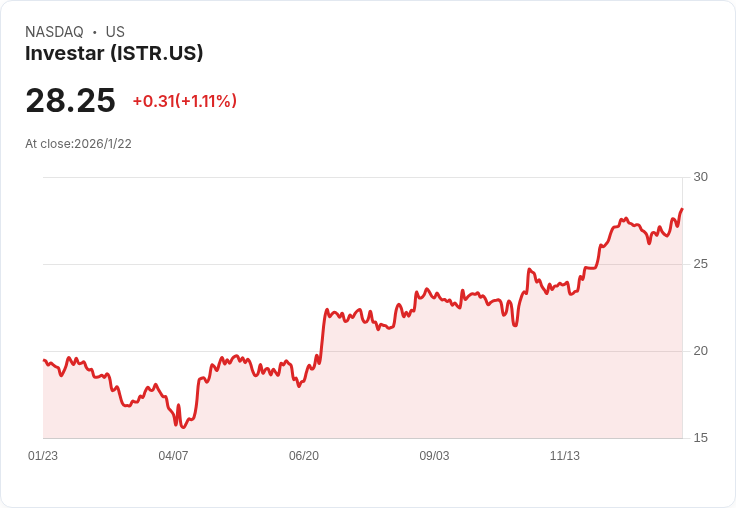
Task: Click the 20 price axis label
Action: [700, 351]
